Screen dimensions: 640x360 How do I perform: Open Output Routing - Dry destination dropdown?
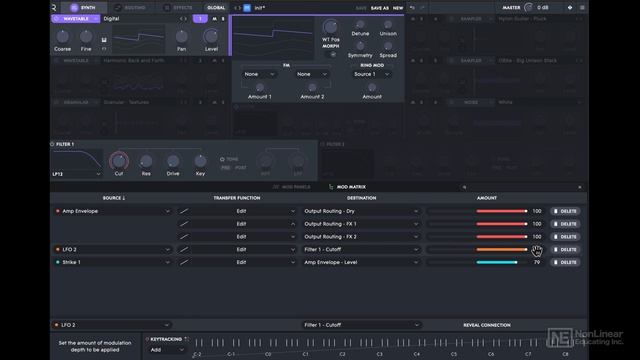[361, 211]
